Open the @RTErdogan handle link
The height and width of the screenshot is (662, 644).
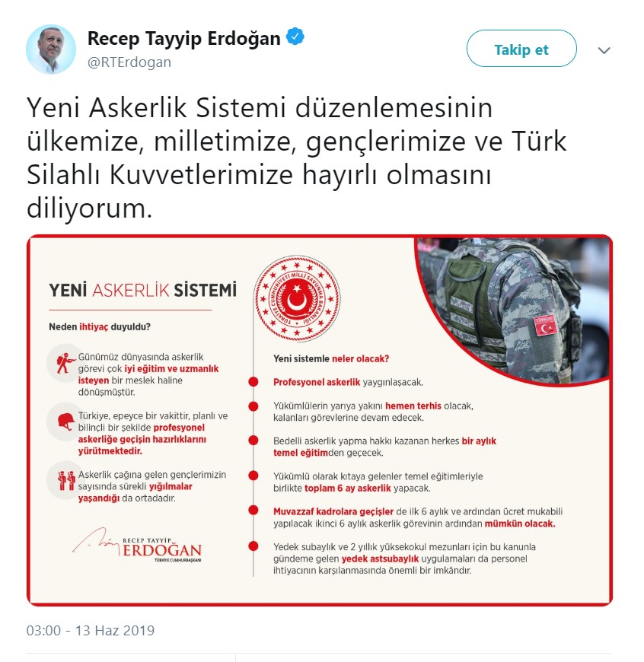click(x=129, y=62)
